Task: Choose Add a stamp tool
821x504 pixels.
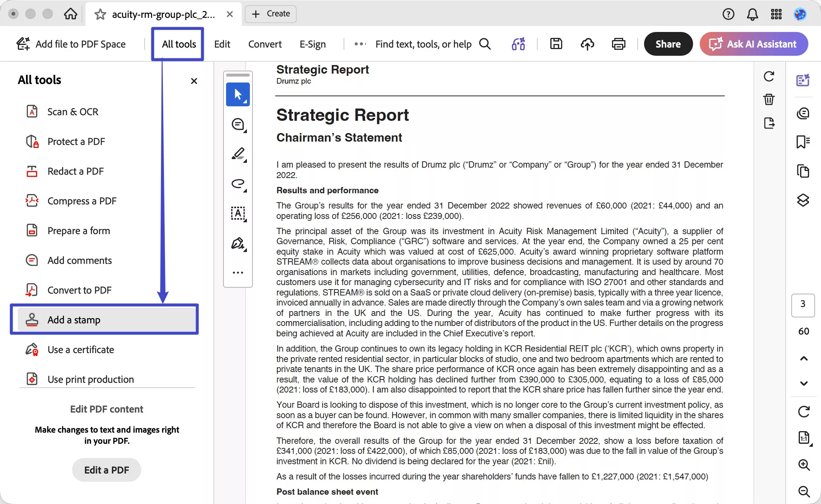Action: [x=106, y=320]
